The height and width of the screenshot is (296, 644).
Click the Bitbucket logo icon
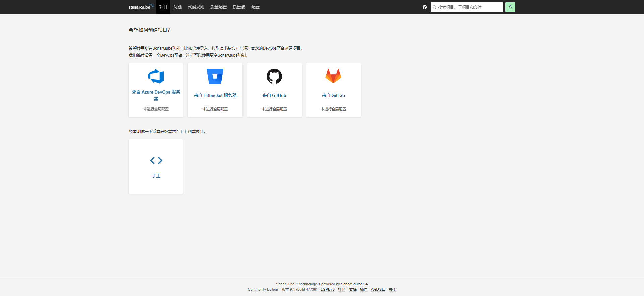(x=215, y=76)
